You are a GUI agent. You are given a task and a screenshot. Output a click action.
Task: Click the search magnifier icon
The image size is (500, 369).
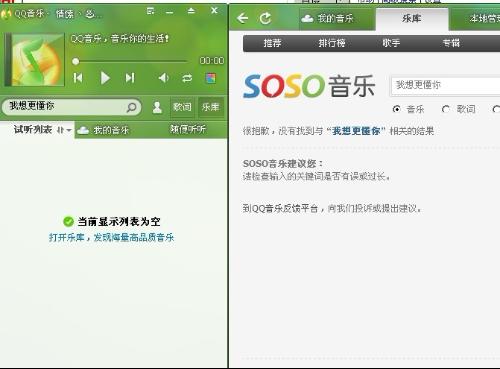tap(132, 107)
